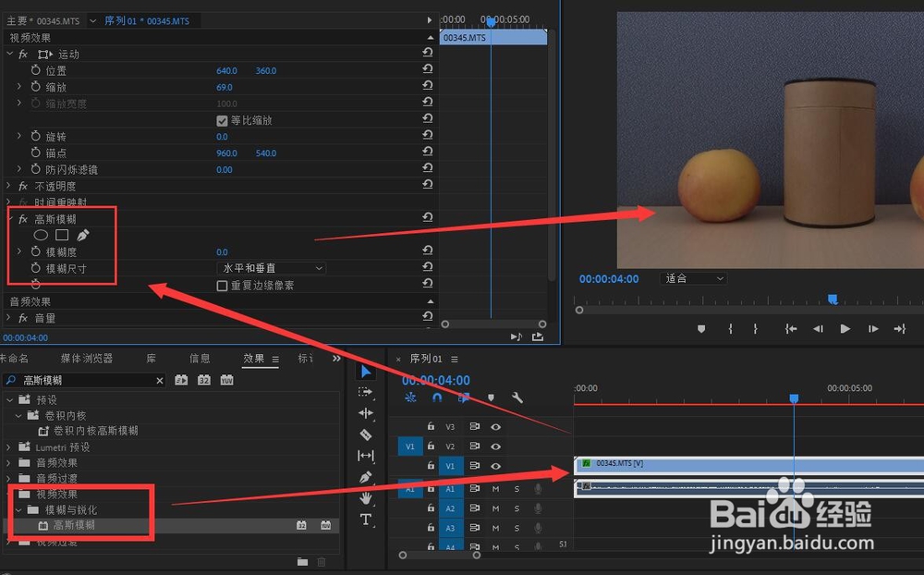Open the 水平和垂直 blur dimensions dropdown
Viewport: 924px width, 575px height.
click(270, 267)
